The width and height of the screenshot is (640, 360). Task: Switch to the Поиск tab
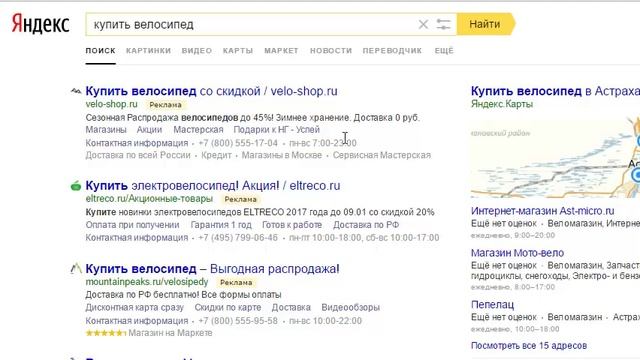point(100,51)
